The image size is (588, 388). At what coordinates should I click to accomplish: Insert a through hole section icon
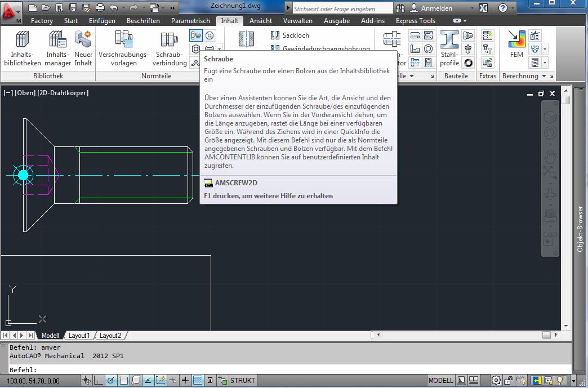[246, 39]
